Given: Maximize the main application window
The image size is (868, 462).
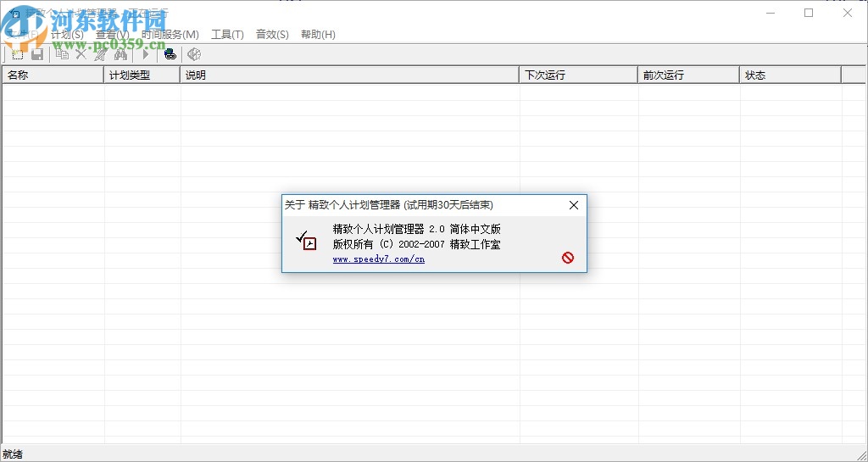Looking at the screenshot, I should click(x=809, y=13).
